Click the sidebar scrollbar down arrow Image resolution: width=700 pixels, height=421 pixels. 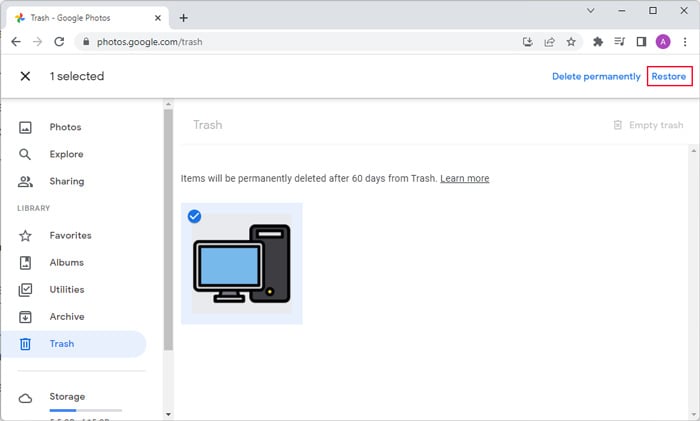[168, 415]
